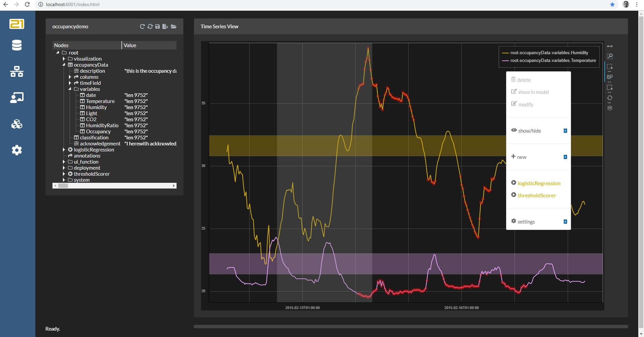Open the gear settings icon in sidebar
644x337 pixels.
click(17, 150)
